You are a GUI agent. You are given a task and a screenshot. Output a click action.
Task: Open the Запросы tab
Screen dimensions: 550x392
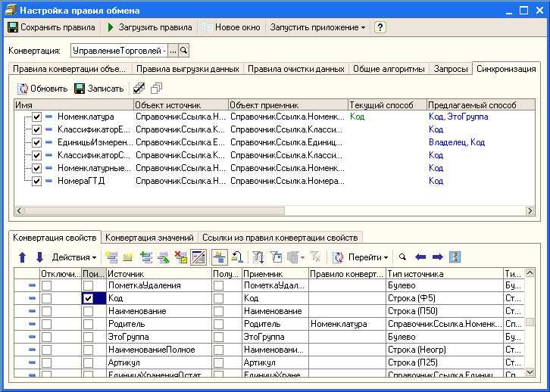click(451, 69)
